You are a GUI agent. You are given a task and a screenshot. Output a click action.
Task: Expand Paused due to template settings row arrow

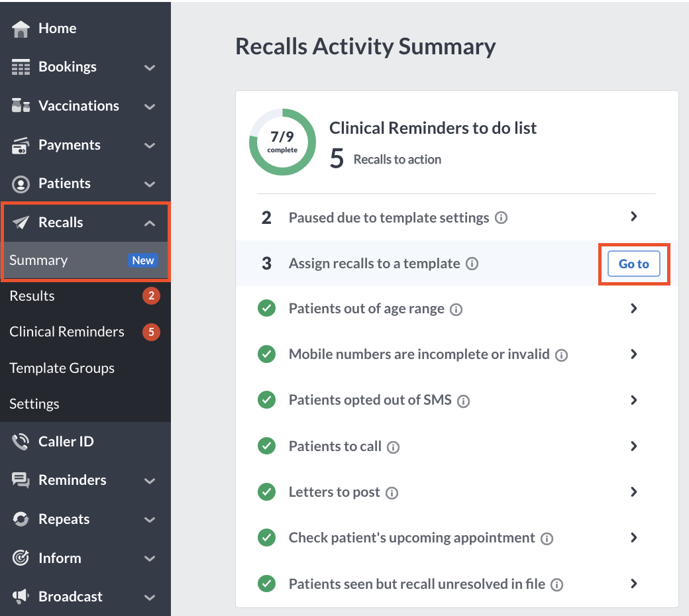[633, 217]
